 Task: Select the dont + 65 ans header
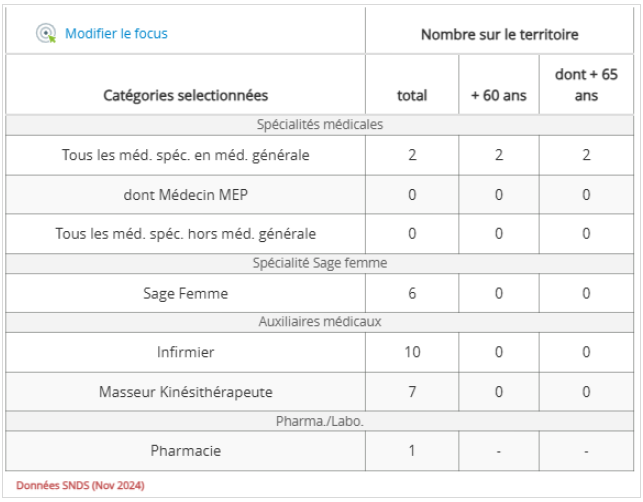tap(586, 85)
